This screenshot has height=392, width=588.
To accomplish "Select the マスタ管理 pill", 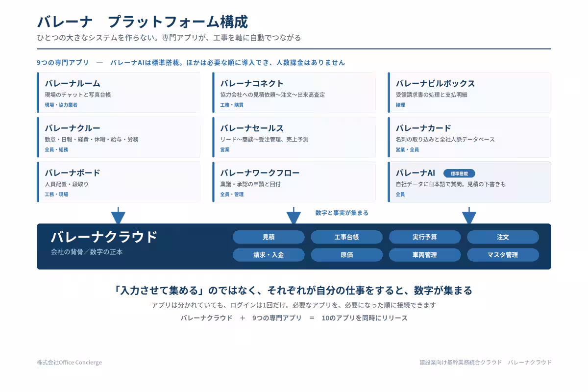I will point(503,255).
